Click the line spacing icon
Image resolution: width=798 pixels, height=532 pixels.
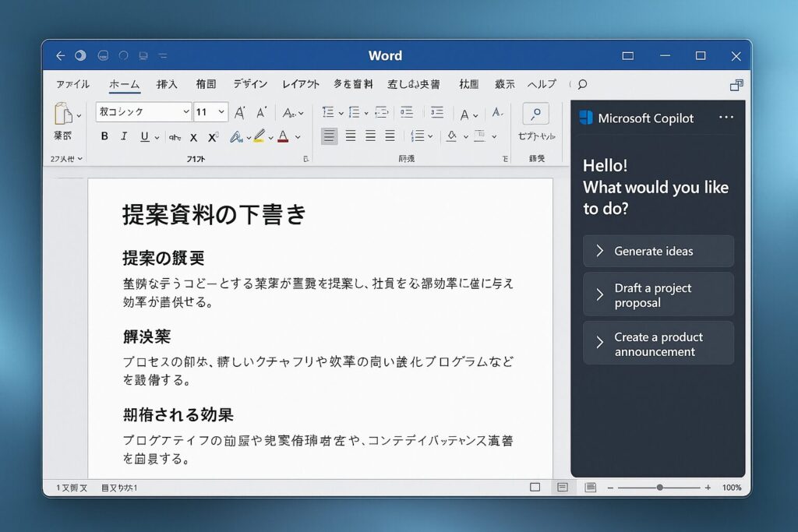click(x=418, y=136)
